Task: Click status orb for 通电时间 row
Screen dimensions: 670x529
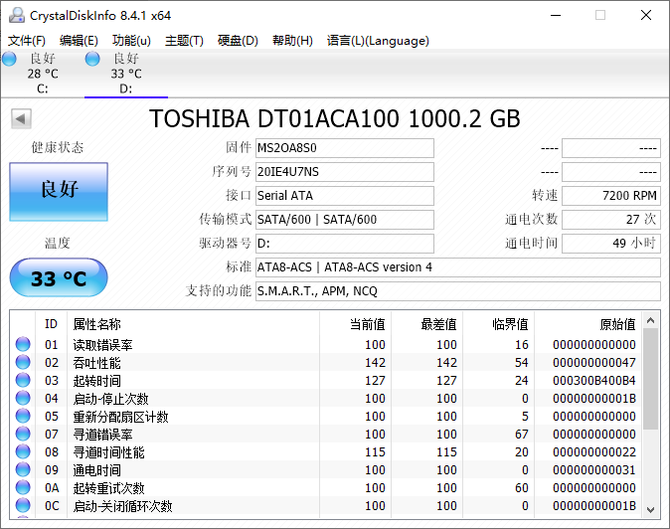Action: tap(23, 471)
